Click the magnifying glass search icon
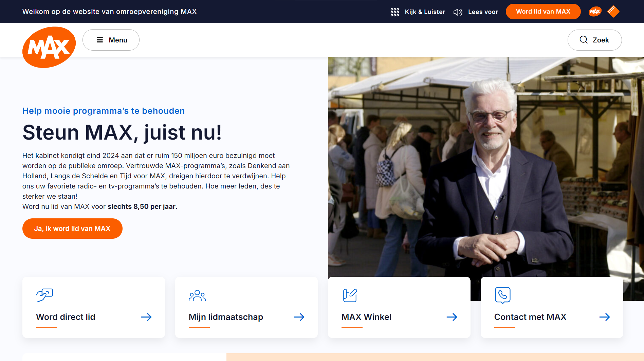This screenshot has height=361, width=644. 584,40
